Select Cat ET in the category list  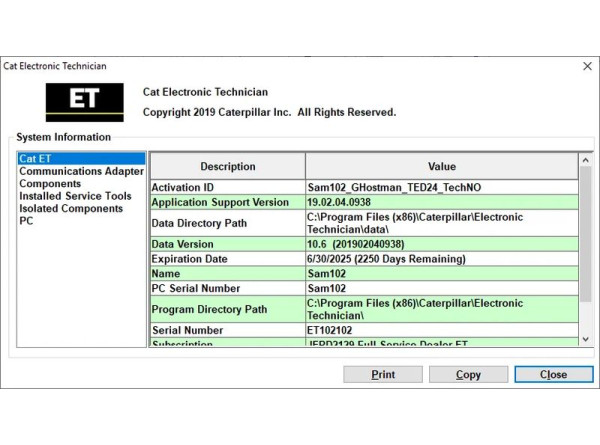point(38,159)
